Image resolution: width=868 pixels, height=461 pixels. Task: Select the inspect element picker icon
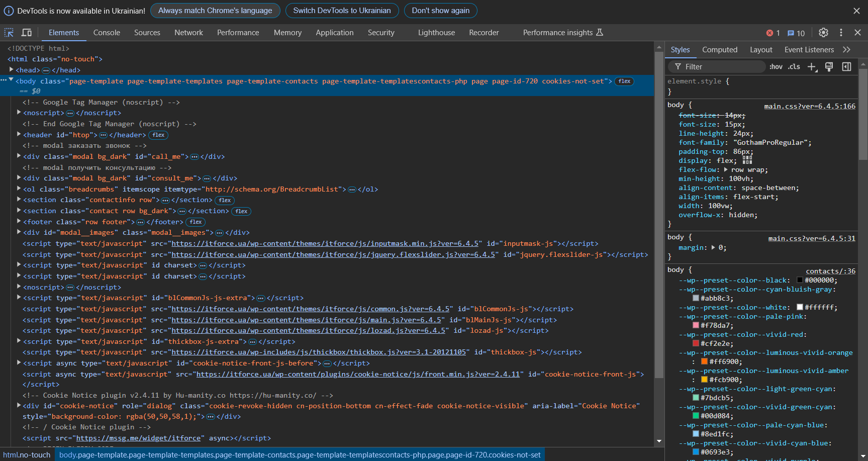(x=9, y=32)
